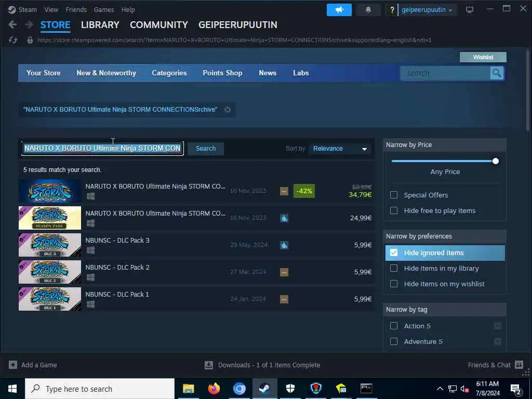Open the View menu
The height and width of the screenshot is (399, 532).
coord(51,10)
